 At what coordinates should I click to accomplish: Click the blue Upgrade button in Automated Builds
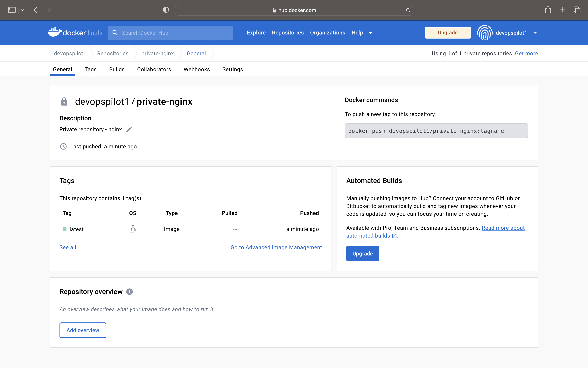tap(362, 253)
